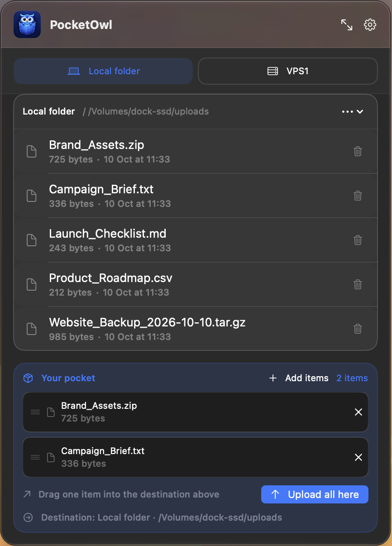Grab the drag handle of pocket Brand_Assets.zip
This screenshot has height=546, width=392.
35,412
